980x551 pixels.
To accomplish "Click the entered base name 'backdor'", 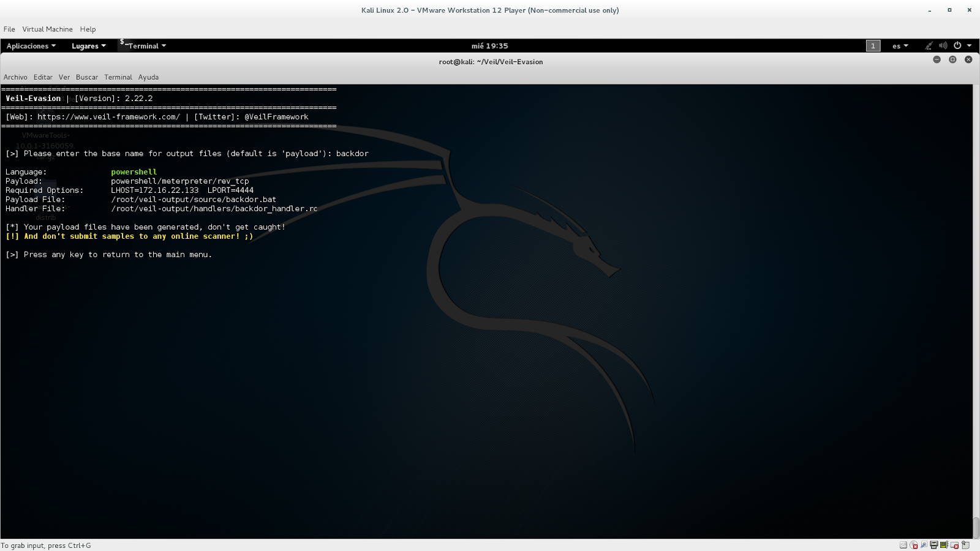I will pos(352,154).
